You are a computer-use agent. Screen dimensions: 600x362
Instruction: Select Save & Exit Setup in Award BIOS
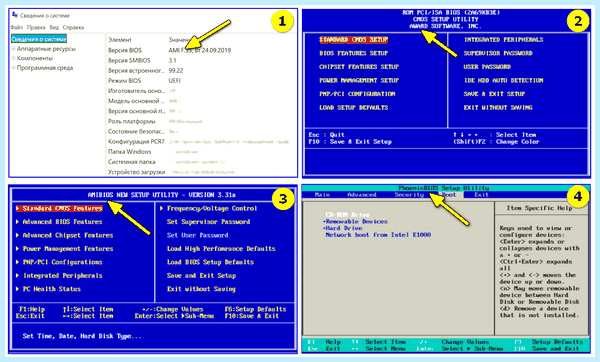coord(494,94)
